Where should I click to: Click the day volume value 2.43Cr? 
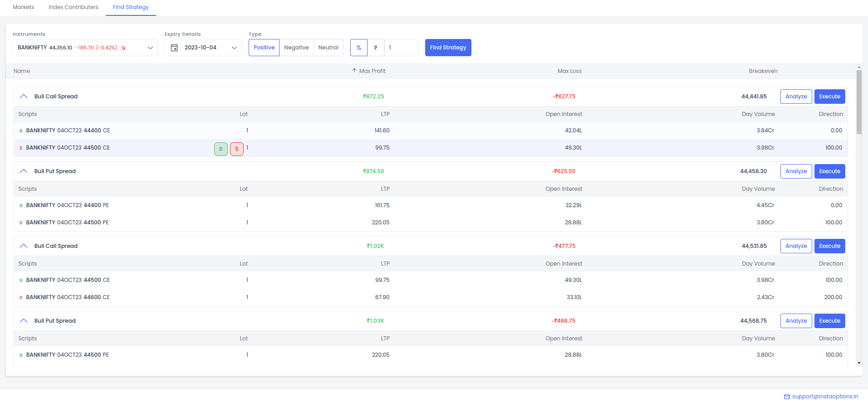765,297
